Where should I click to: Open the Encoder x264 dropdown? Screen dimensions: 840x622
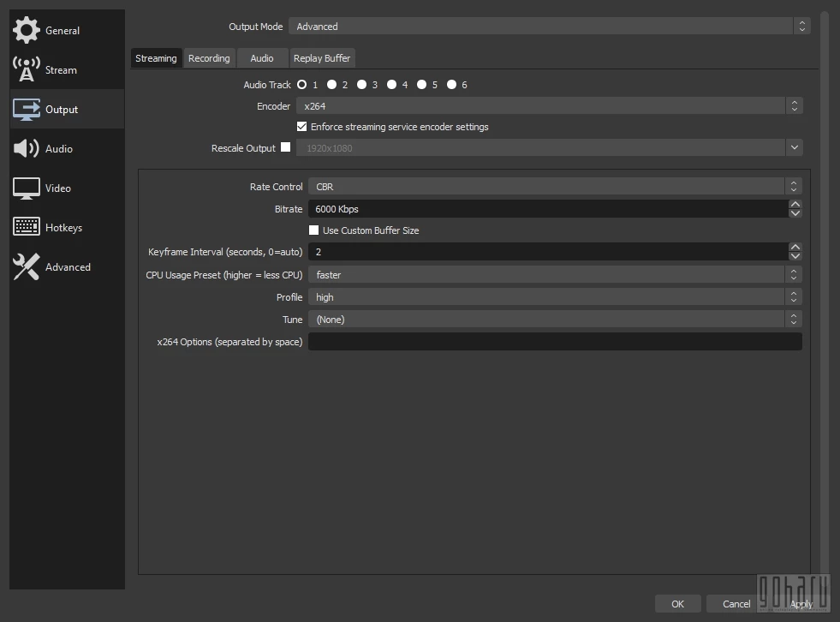coord(549,106)
